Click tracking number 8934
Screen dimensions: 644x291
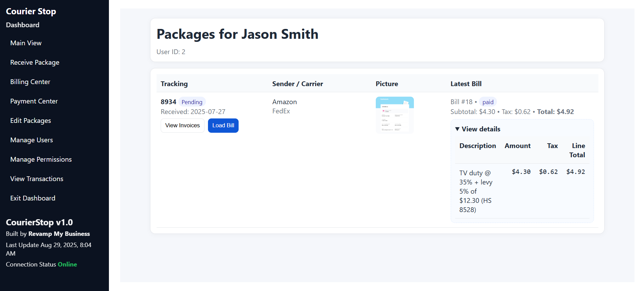pyautogui.click(x=168, y=102)
